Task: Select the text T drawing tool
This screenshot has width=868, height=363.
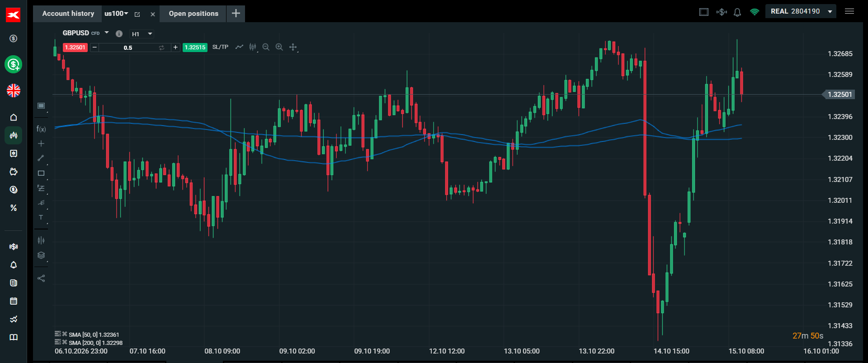Action: coord(41,217)
